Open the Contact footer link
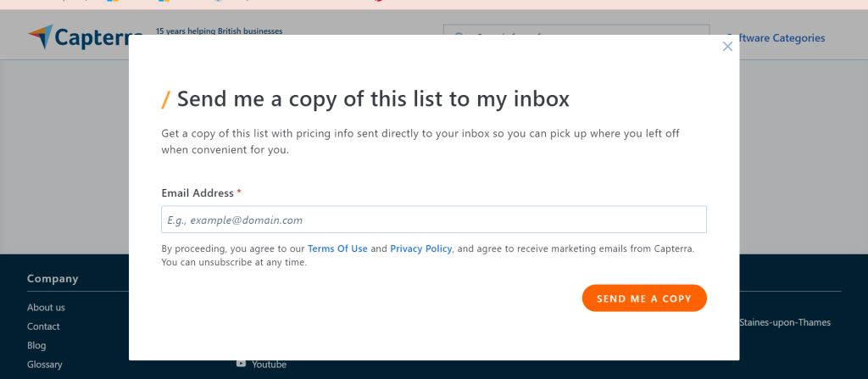 click(43, 326)
